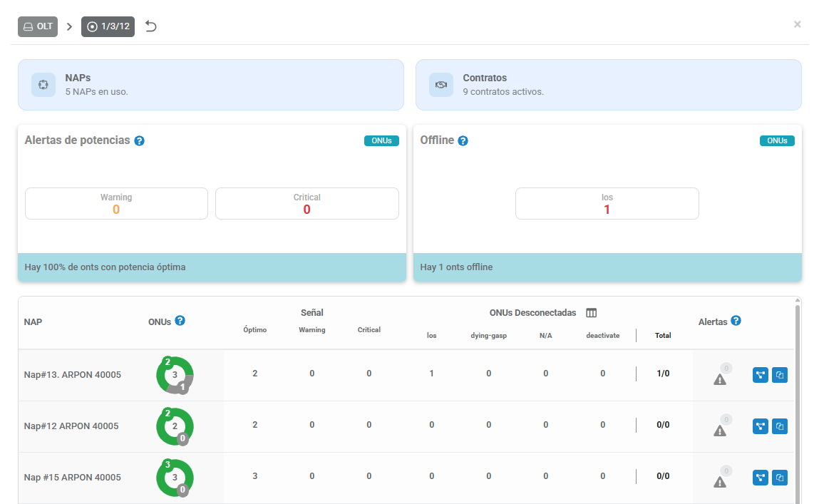Click the undo/back arrow icon
Viewport: 819px width, 504px height.
pos(151,26)
